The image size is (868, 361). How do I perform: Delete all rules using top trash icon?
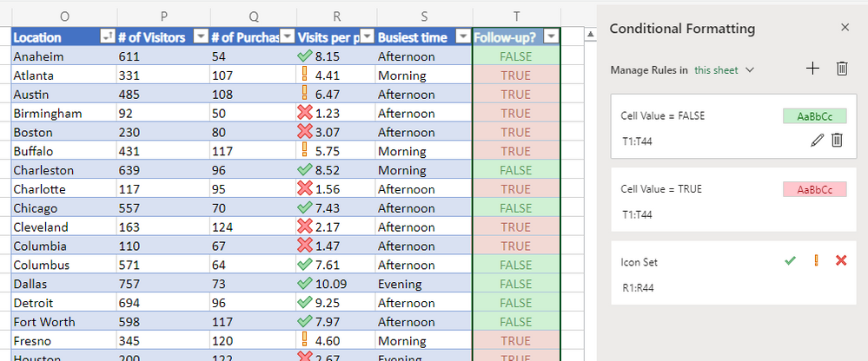(841, 69)
